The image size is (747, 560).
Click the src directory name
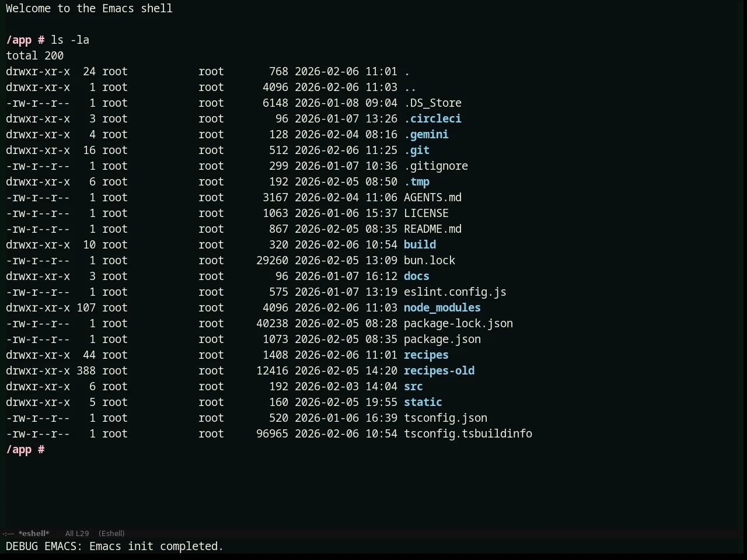(x=413, y=386)
